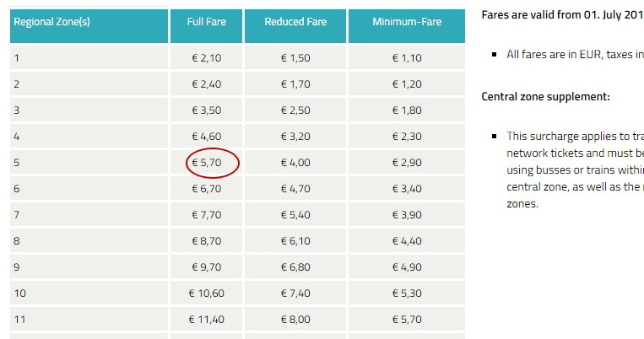Select the € 10,60 full fare cell
Image resolution: width=644 pixels, height=339 pixels.
point(207,293)
